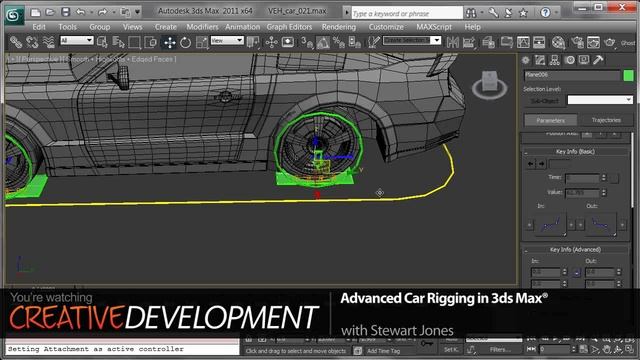Open the 3ds Max application menu logo
The image size is (640, 360).
coord(14,15)
